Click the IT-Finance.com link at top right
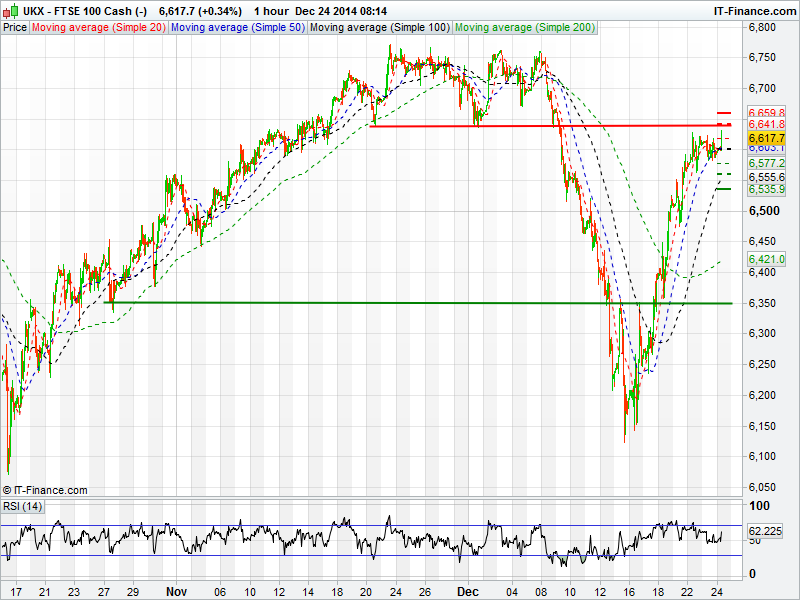Image resolution: width=800 pixels, height=600 pixels. point(753,11)
